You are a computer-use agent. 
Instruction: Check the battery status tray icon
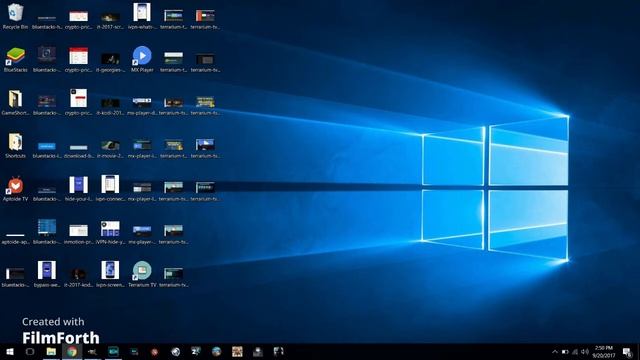click(565, 351)
